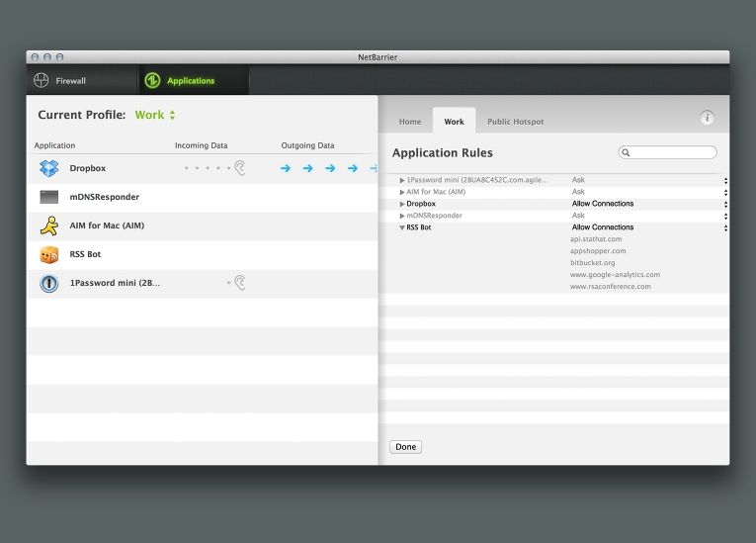Click 1Password incoming data ear icon

240,282
